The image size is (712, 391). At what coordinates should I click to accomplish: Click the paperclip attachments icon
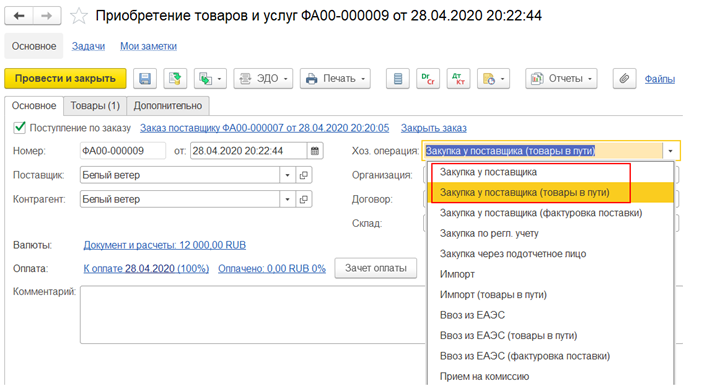pyautogui.click(x=624, y=79)
